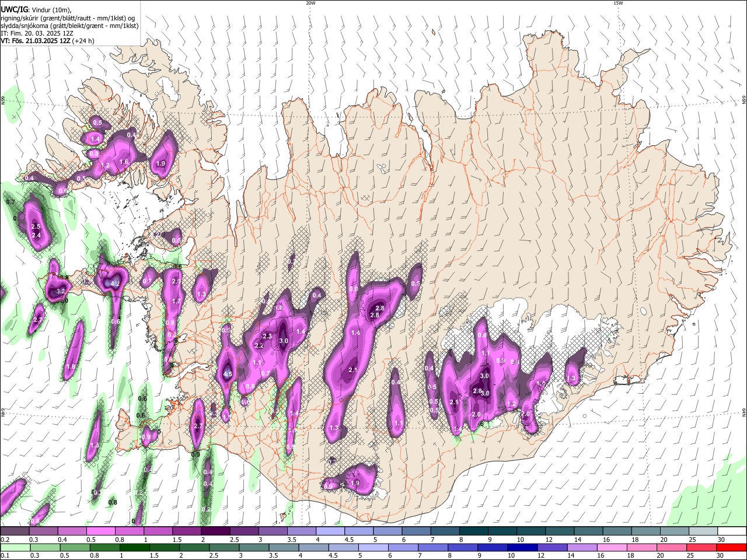Select the upper legend swatch between 4 and 4.5
Viewport: 747px width, 560px height.
pyautogui.click(x=330, y=531)
